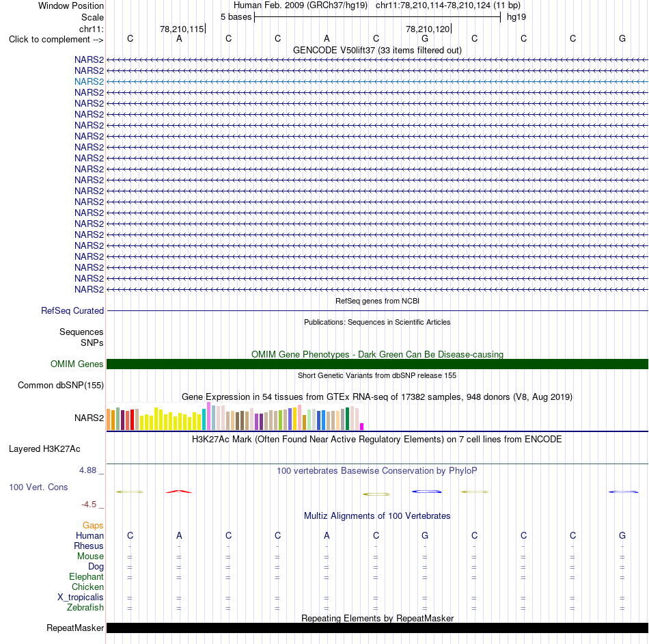Image resolution: width=649 pixels, height=644 pixels.
Task: Open 'Repeating Elements by RepeatMasker' track title
Action: [377, 618]
